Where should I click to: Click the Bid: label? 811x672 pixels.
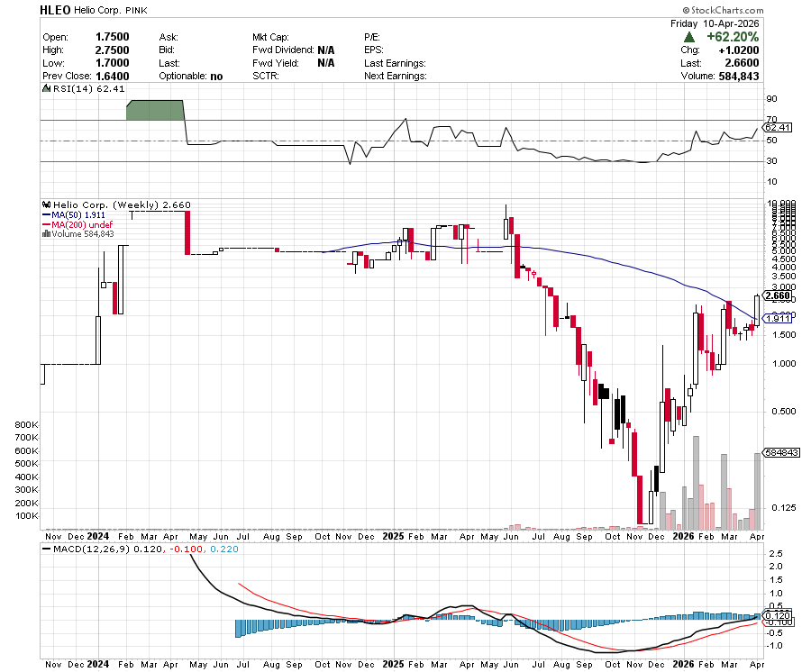pos(167,50)
